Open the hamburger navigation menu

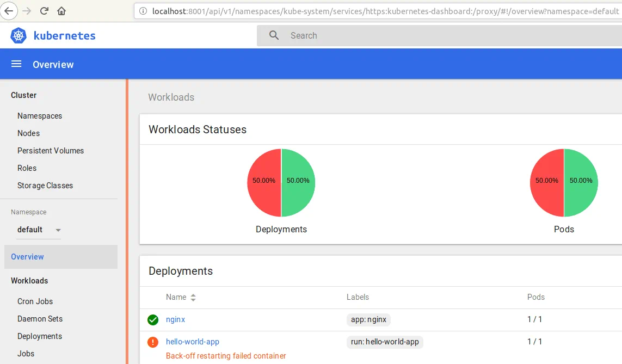click(x=16, y=64)
